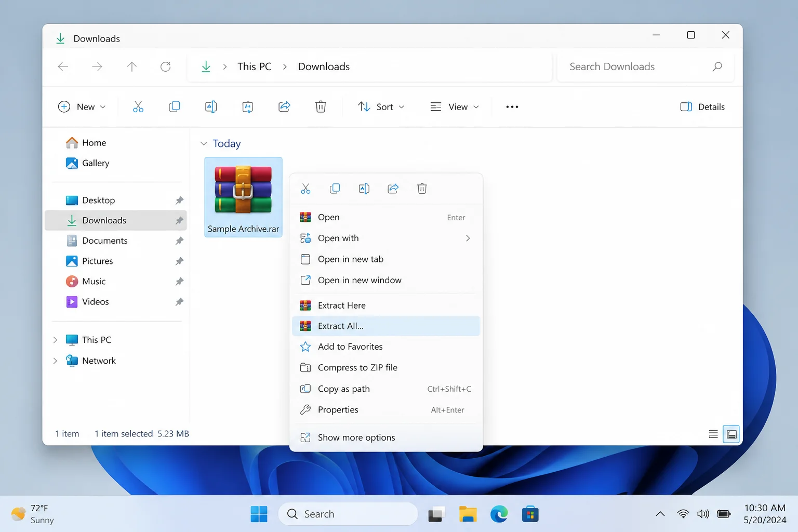Click the Search Downloads field
Viewport: 798px width, 532px height.
point(645,66)
